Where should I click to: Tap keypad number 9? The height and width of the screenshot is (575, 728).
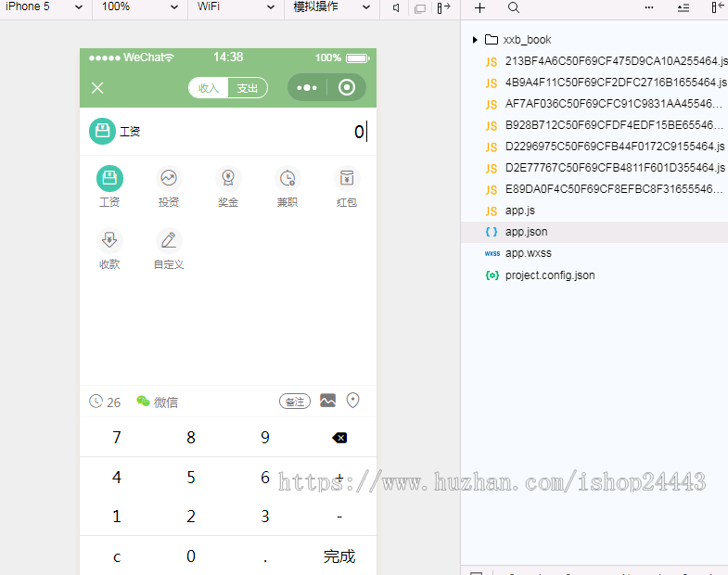click(265, 437)
